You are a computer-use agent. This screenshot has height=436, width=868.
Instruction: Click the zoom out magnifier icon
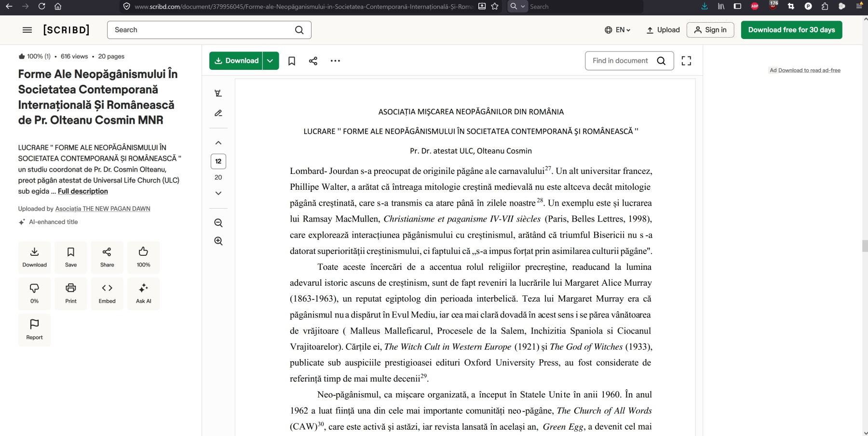click(x=218, y=223)
